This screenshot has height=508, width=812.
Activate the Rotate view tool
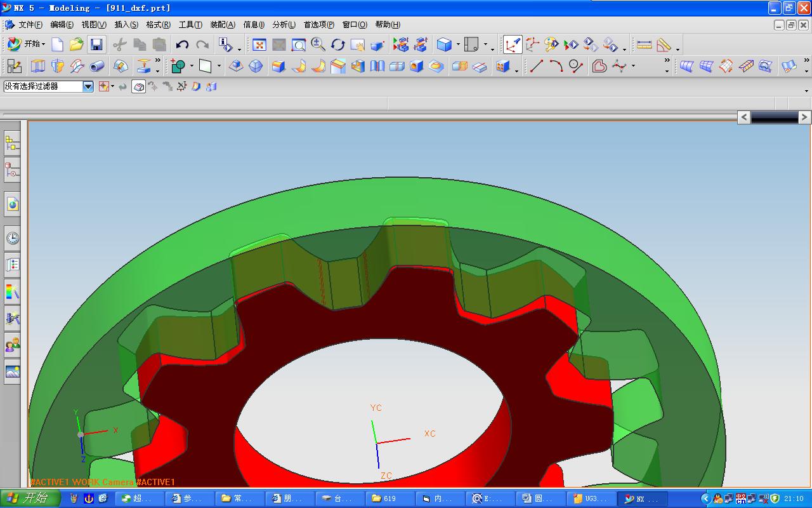click(338, 44)
